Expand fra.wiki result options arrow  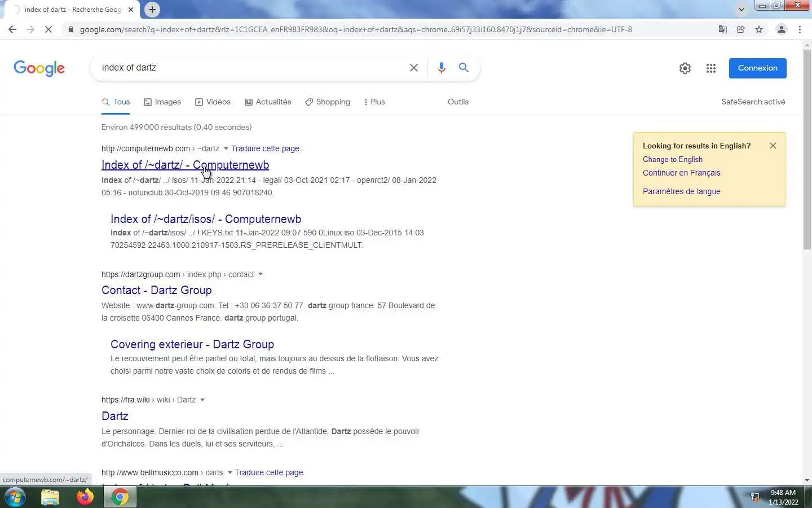[202, 400]
